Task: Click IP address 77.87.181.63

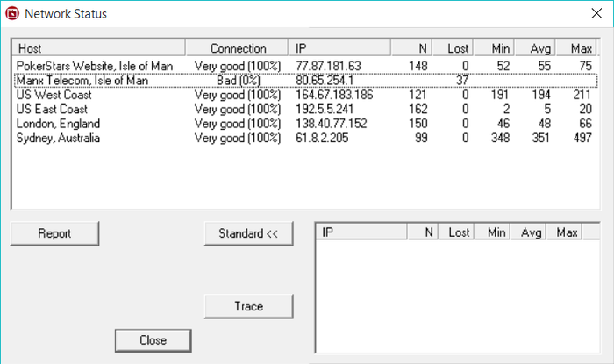Action: (x=328, y=66)
